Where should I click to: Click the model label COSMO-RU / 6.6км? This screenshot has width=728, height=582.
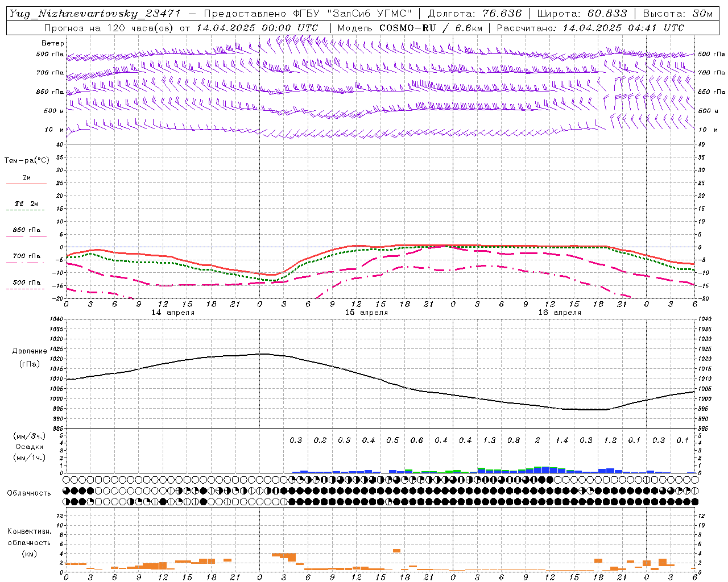(x=431, y=28)
